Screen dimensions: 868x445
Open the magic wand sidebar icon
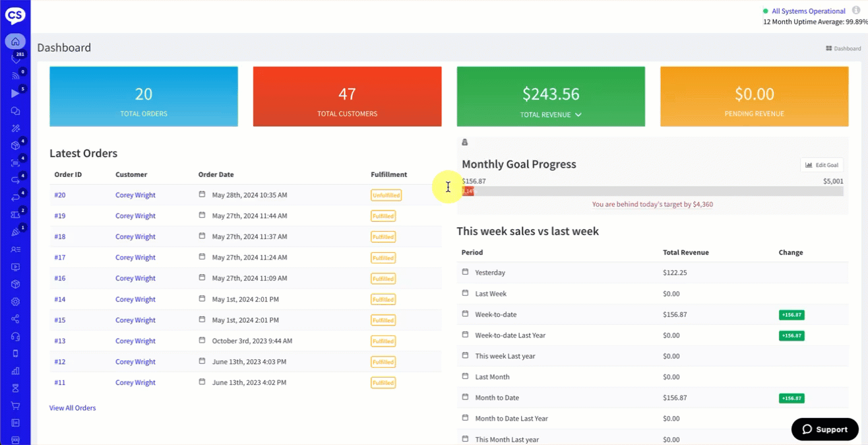pos(15,128)
